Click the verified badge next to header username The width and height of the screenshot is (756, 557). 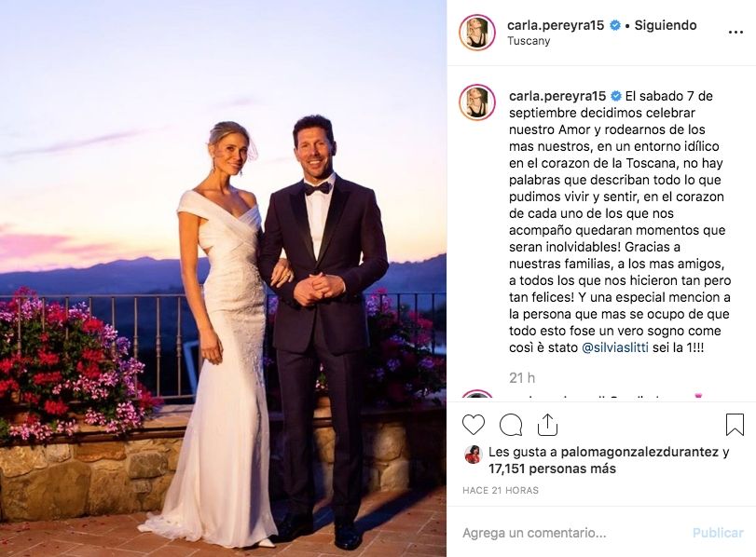coord(615,25)
